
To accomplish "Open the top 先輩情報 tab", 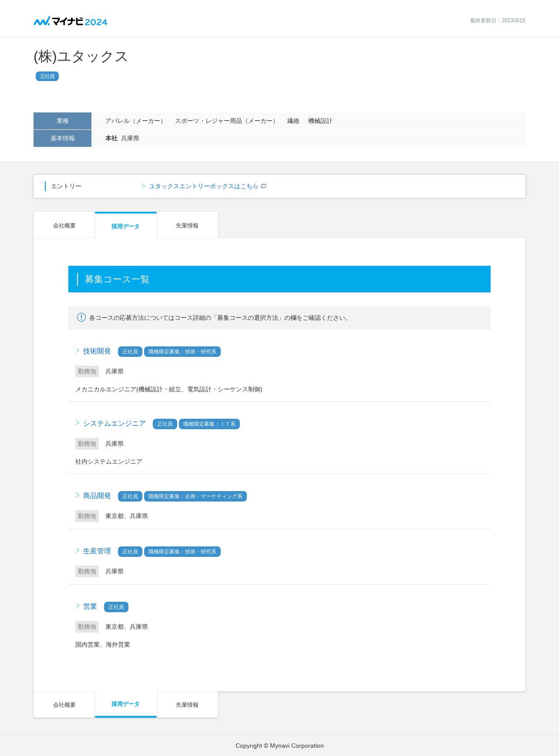I will tap(187, 225).
